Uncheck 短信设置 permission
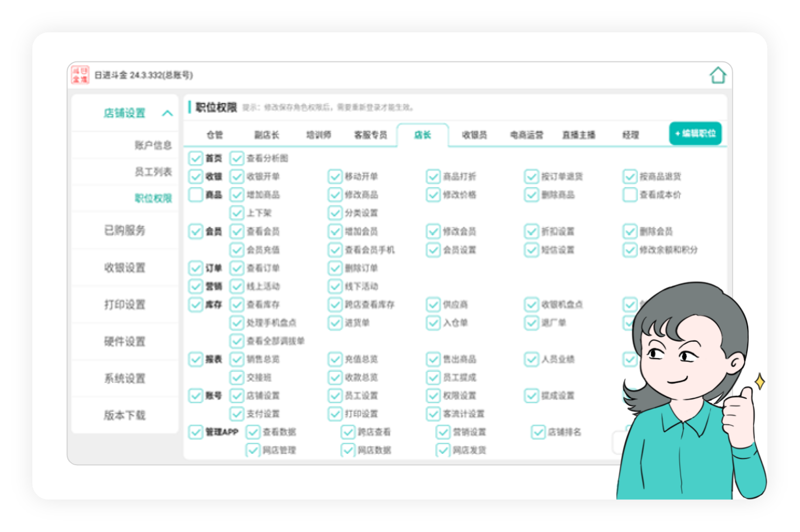The height and width of the screenshot is (532, 800). (532, 250)
